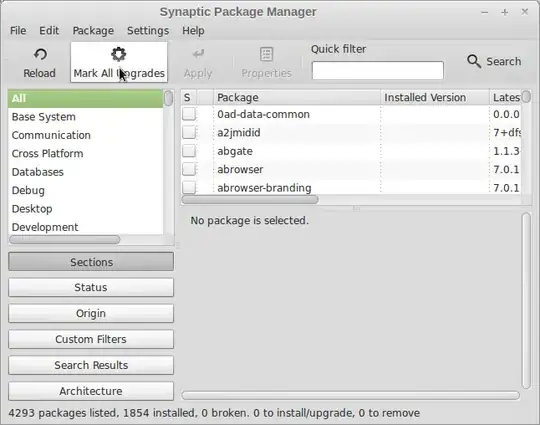540x425 pixels.
Task: Open the Help menu
Action: [x=193, y=31]
